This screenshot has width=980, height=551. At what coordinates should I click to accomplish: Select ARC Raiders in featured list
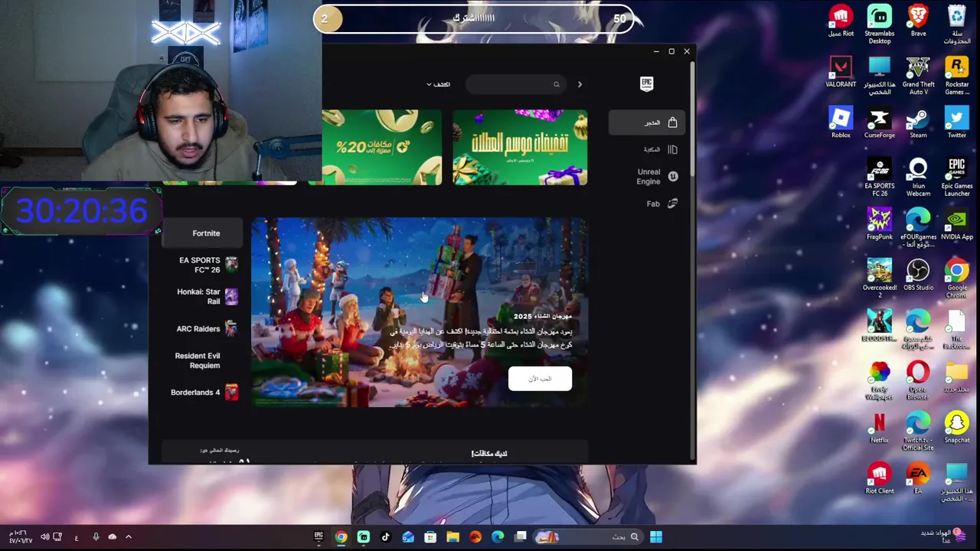tap(202, 328)
